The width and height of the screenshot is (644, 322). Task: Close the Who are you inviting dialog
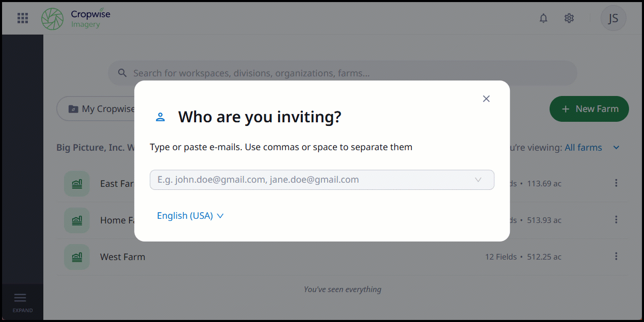pyautogui.click(x=486, y=99)
